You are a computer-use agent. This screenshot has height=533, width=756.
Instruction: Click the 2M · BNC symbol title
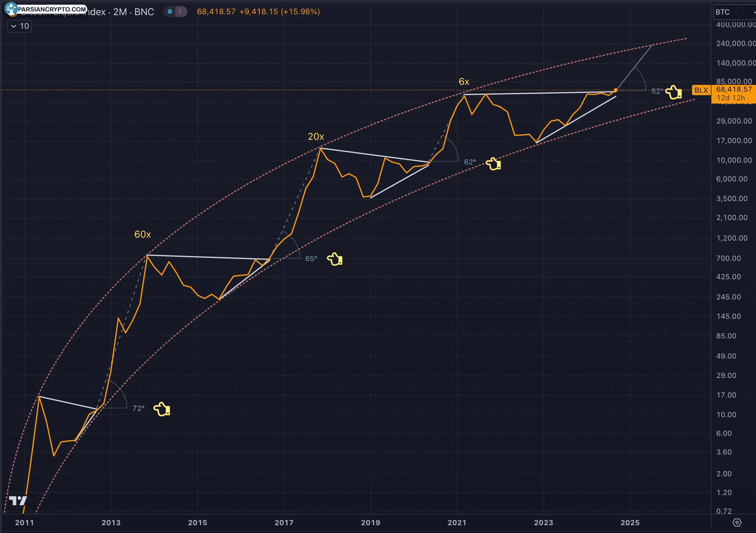point(133,12)
